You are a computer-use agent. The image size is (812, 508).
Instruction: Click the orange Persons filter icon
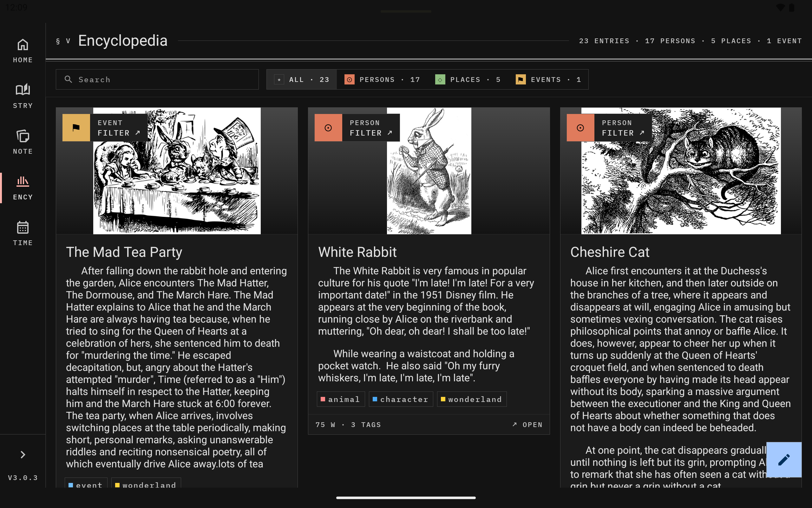(349, 80)
